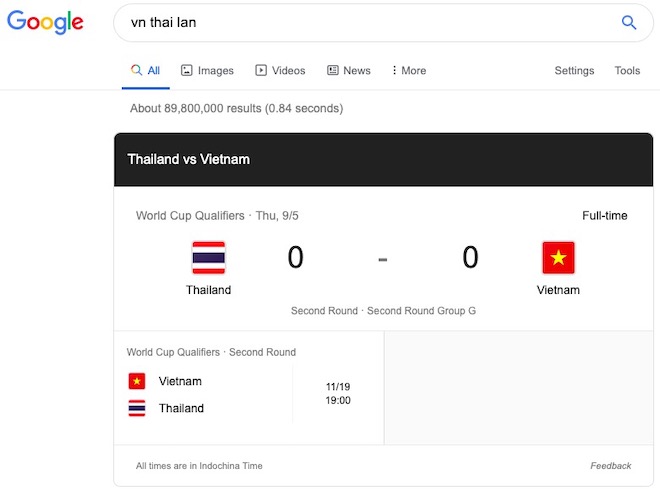Open the upcoming Vietnam Thailand 11/19 match
The height and width of the screenshot is (491, 660).
click(249, 387)
